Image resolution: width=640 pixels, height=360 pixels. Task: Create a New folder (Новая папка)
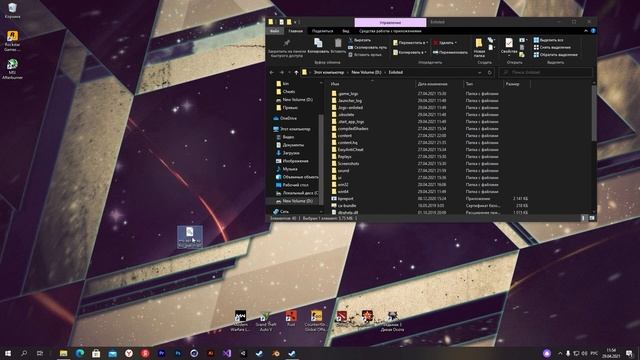(479, 47)
